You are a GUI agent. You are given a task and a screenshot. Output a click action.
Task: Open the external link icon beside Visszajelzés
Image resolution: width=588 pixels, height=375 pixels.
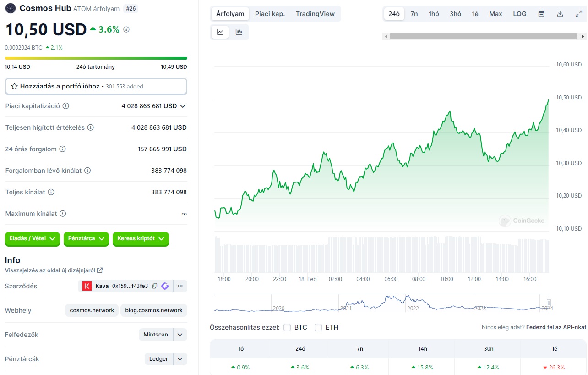[100, 270]
